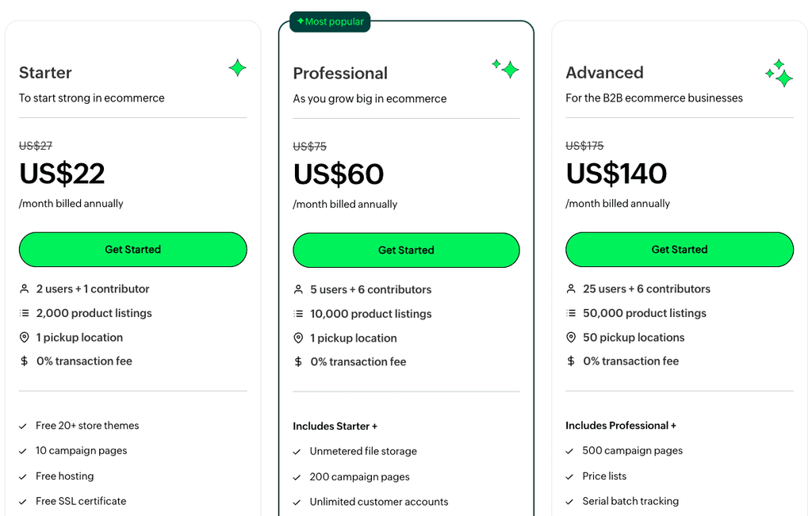Click the checkmark beside 'Serial batch tracking'
The width and height of the screenshot is (812, 516).
(x=569, y=501)
